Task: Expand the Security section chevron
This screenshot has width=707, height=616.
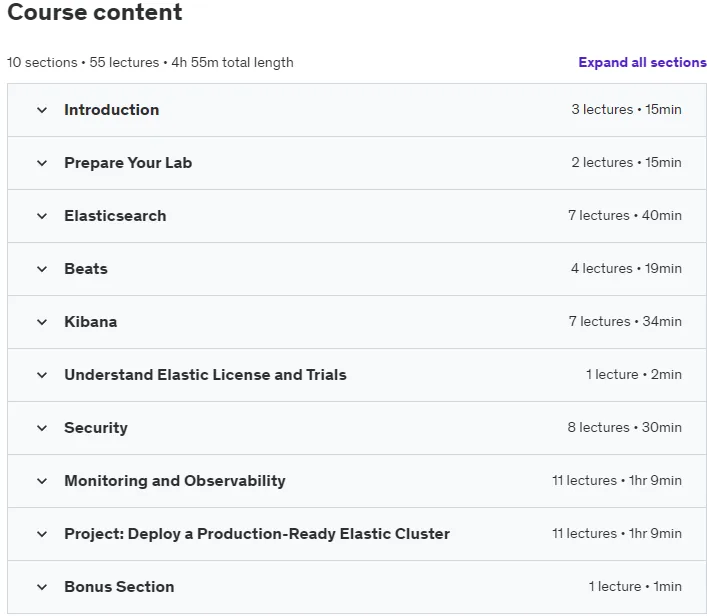Action: (x=42, y=428)
